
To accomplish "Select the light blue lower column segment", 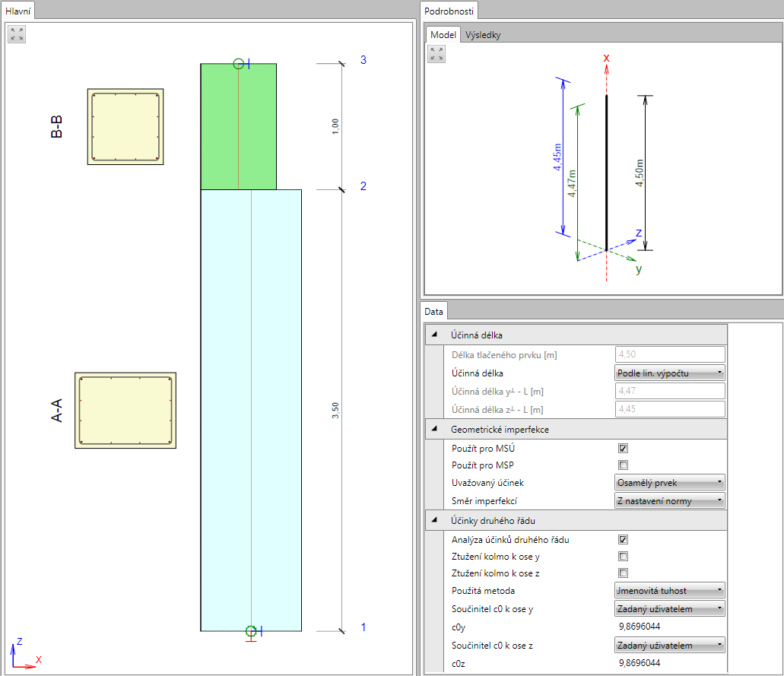I will [x=251, y=410].
